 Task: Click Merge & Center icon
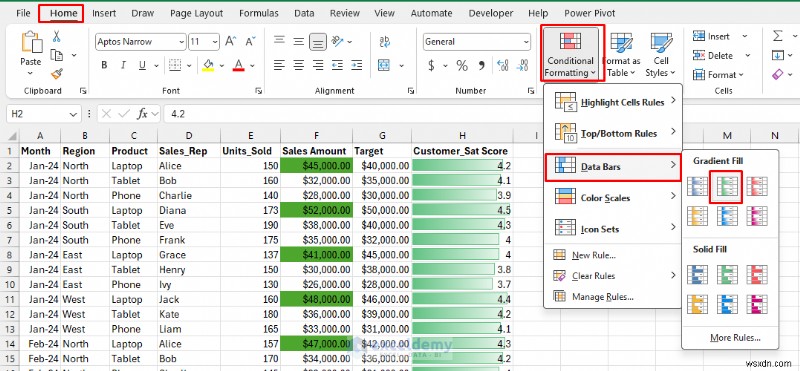384,65
